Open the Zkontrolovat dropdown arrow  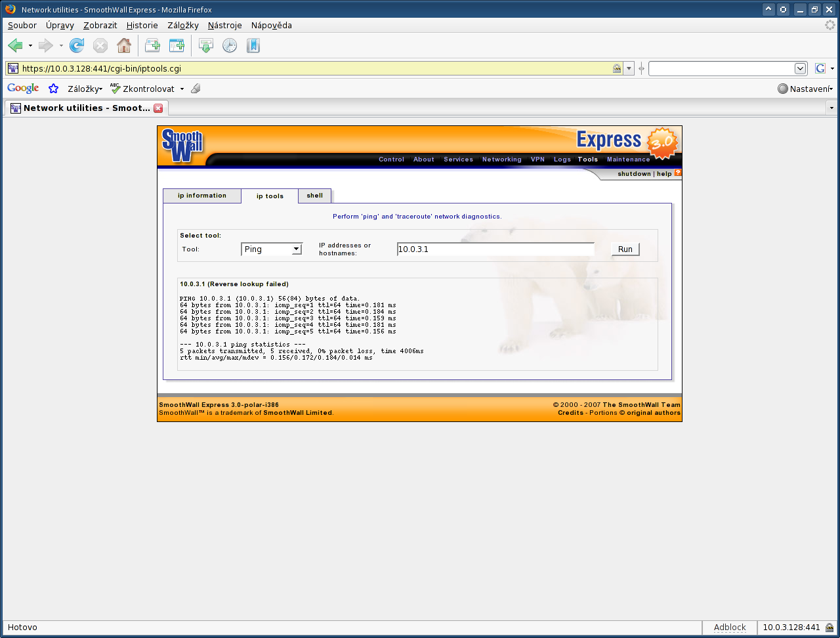(x=182, y=89)
